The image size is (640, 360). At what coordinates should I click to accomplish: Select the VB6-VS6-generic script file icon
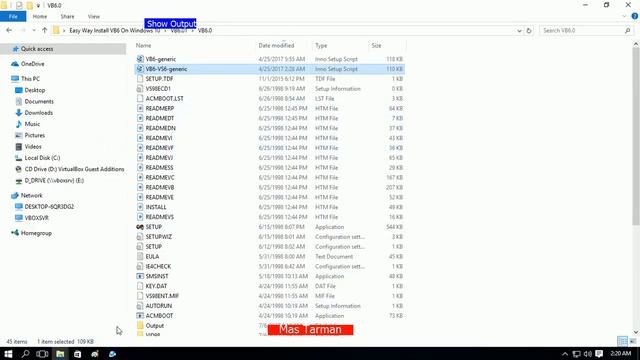coord(140,69)
